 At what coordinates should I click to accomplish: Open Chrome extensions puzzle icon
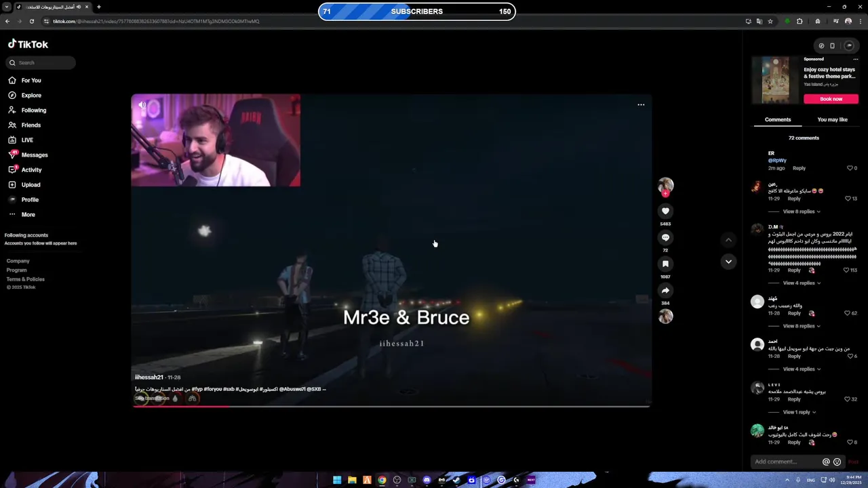pos(800,21)
